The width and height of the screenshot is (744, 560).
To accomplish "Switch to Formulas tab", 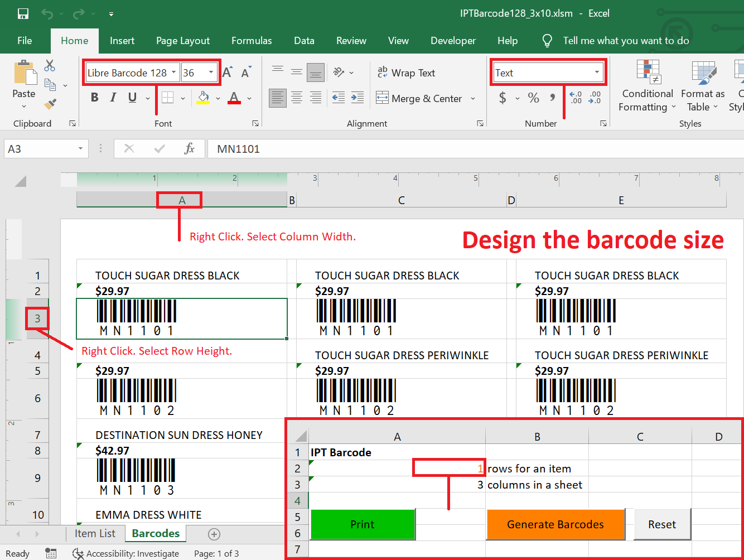I will [x=252, y=41].
